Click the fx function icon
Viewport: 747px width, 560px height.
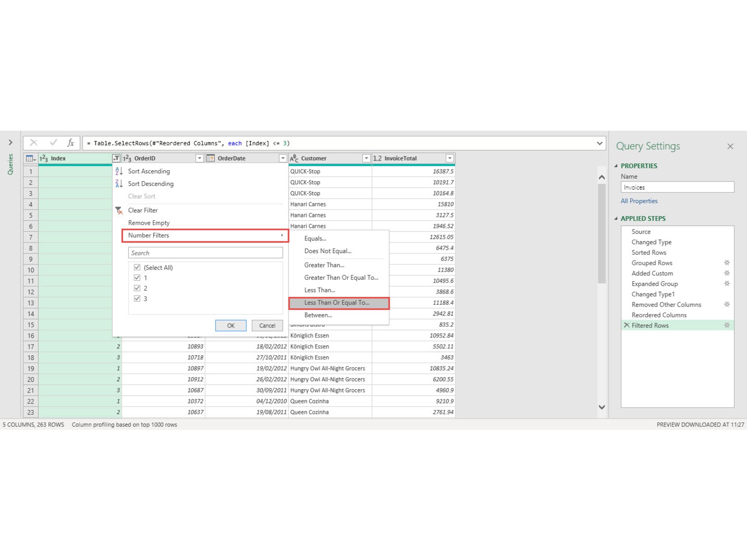[x=70, y=143]
